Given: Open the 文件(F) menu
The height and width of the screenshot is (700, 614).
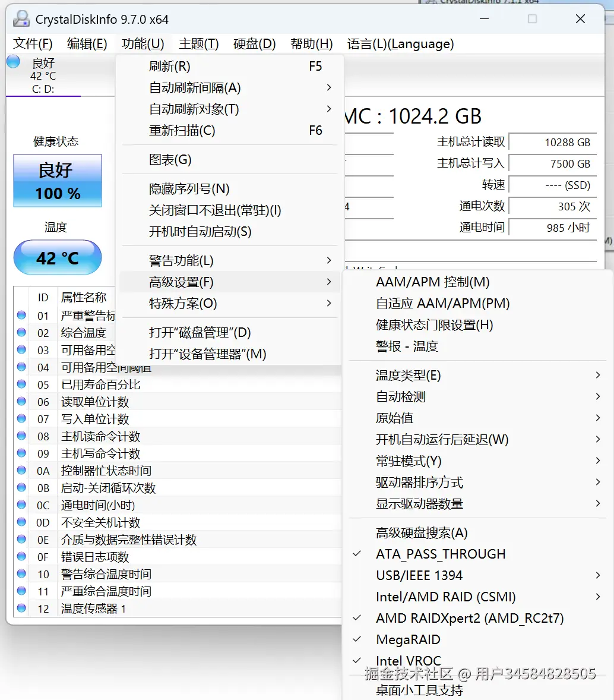Looking at the screenshot, I should click(33, 44).
